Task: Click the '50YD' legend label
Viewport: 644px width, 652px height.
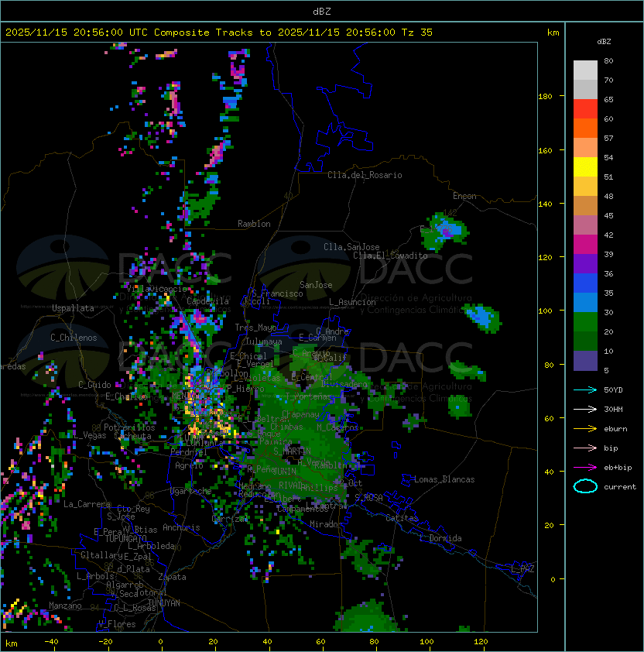Action: (613, 389)
